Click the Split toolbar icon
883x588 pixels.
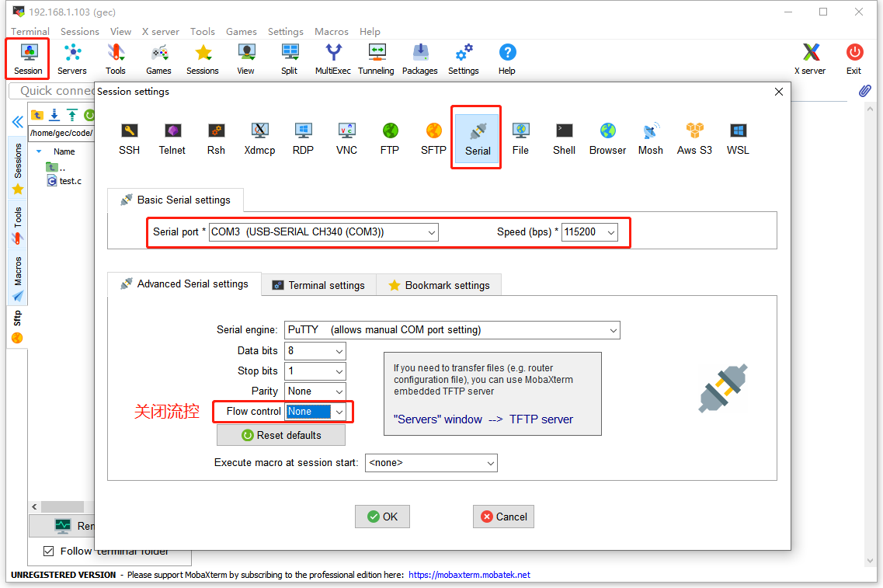(x=290, y=58)
